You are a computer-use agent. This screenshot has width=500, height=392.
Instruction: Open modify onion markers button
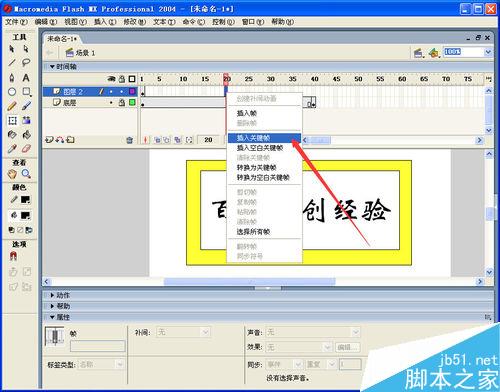(x=189, y=140)
